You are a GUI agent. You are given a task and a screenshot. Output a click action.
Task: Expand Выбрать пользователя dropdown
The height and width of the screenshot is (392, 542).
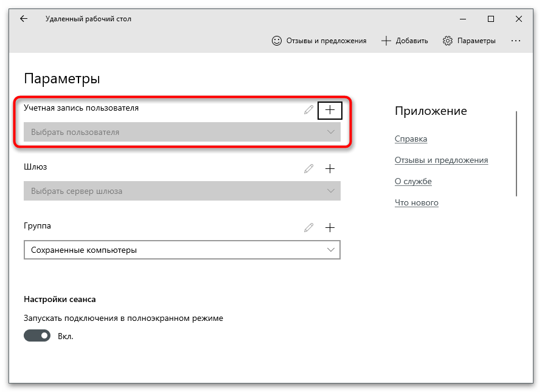(182, 132)
